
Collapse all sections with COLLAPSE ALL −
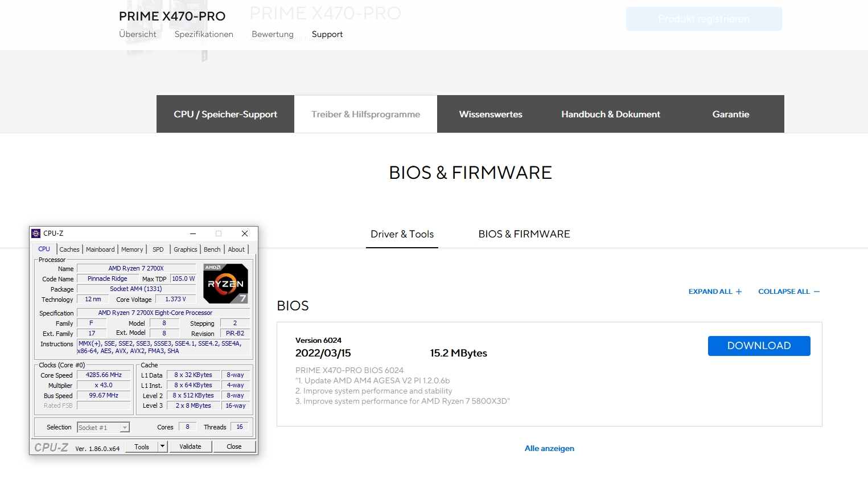tap(789, 292)
